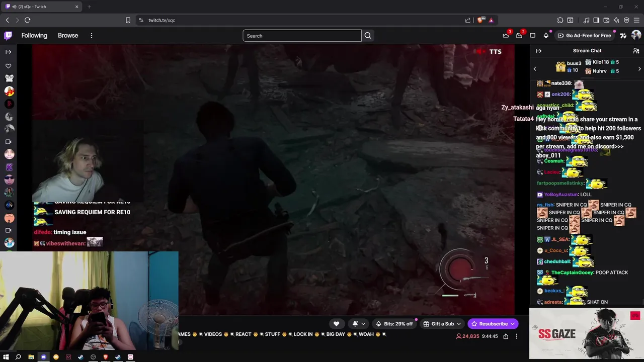Screen dimensions: 644x362
Task: Go forward with browser forward arrow
Action: point(17,20)
